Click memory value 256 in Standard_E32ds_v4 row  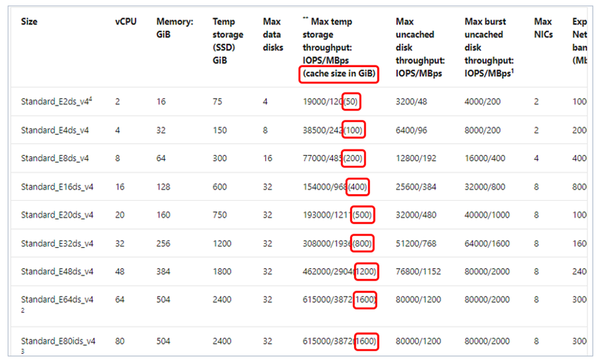(163, 244)
